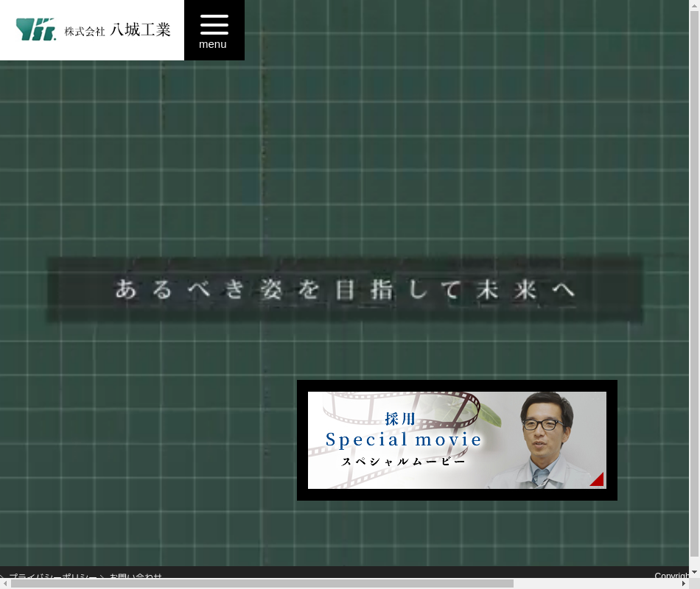Click the 株式会社 八城工業 company name
Viewport: 700px width, 589px height.
click(118, 30)
